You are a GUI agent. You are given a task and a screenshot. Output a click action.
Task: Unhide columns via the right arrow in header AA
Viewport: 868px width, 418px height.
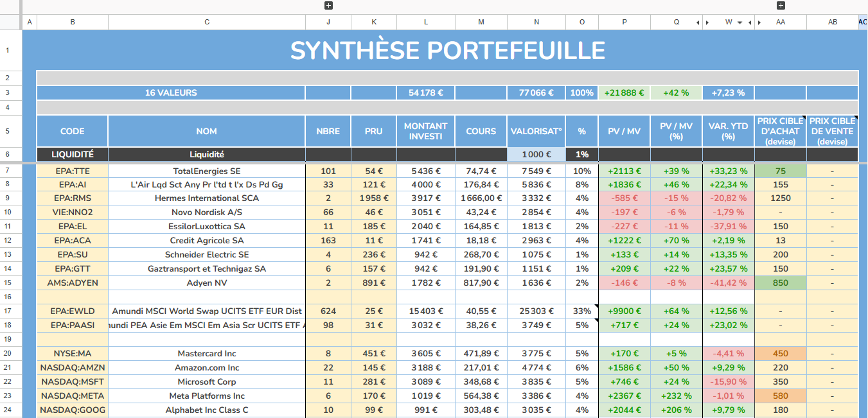click(x=759, y=22)
